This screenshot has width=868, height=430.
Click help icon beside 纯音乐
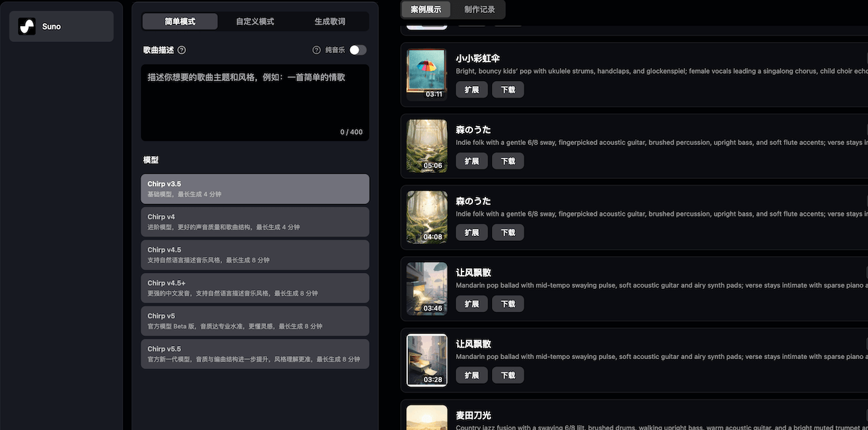[x=316, y=50]
